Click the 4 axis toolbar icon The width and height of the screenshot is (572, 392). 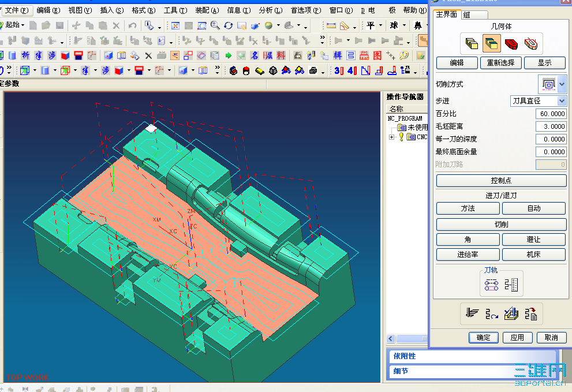[352, 70]
